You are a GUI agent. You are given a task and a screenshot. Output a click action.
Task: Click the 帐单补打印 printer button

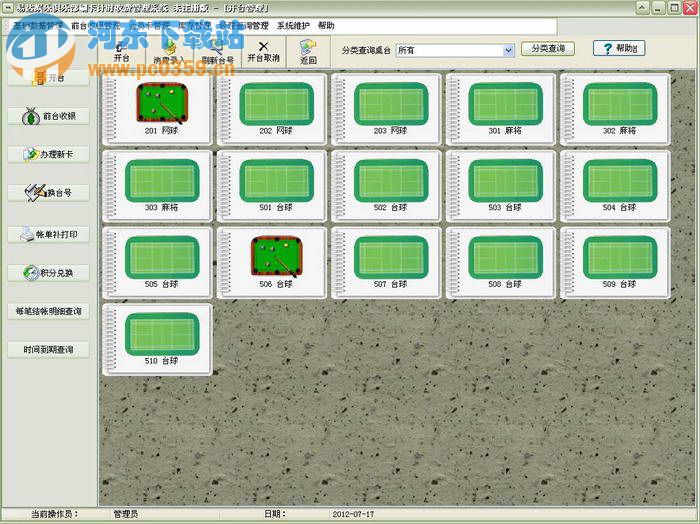[x=49, y=234]
